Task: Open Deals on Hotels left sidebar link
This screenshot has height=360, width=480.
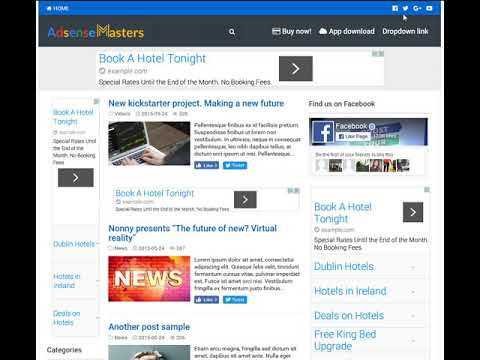Action: 66,318
